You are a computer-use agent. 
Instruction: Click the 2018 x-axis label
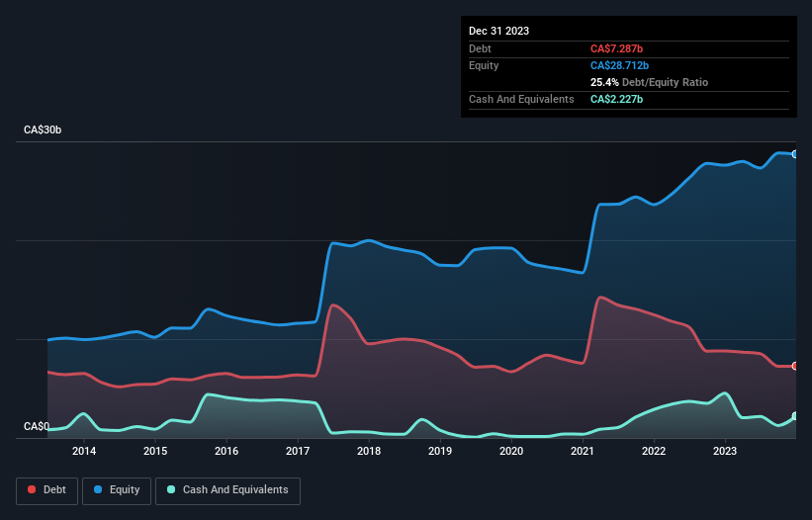click(369, 451)
